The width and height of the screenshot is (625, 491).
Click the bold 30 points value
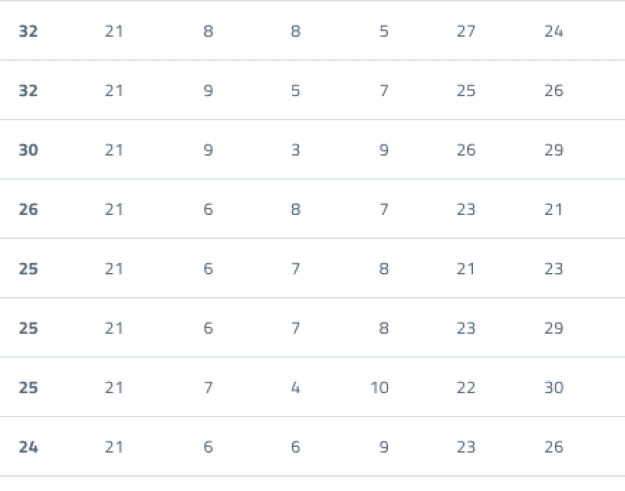(x=28, y=150)
